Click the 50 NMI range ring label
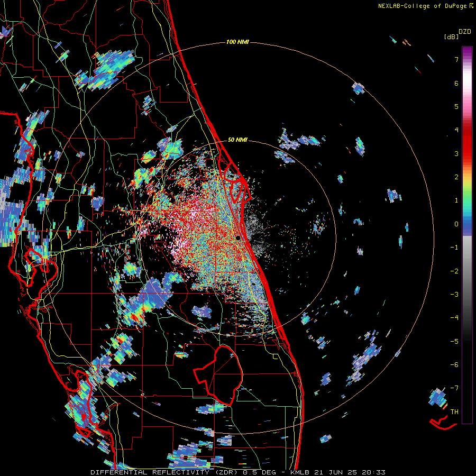The height and width of the screenshot is (476, 476). [237, 140]
